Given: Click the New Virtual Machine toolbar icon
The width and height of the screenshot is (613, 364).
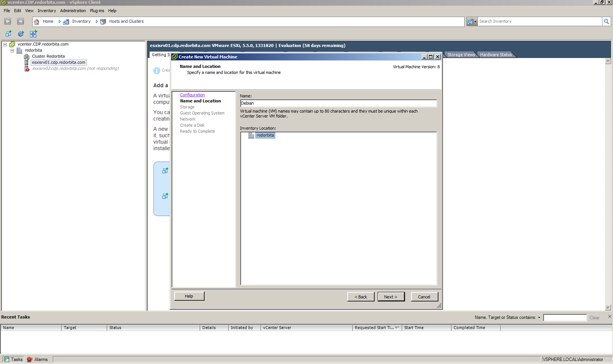Looking at the screenshot, I should coord(8,34).
